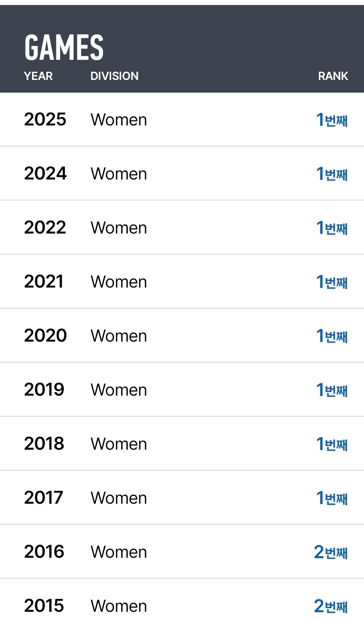Click Women division in 2022 row
The height and width of the screenshot is (628, 364).
119,228
